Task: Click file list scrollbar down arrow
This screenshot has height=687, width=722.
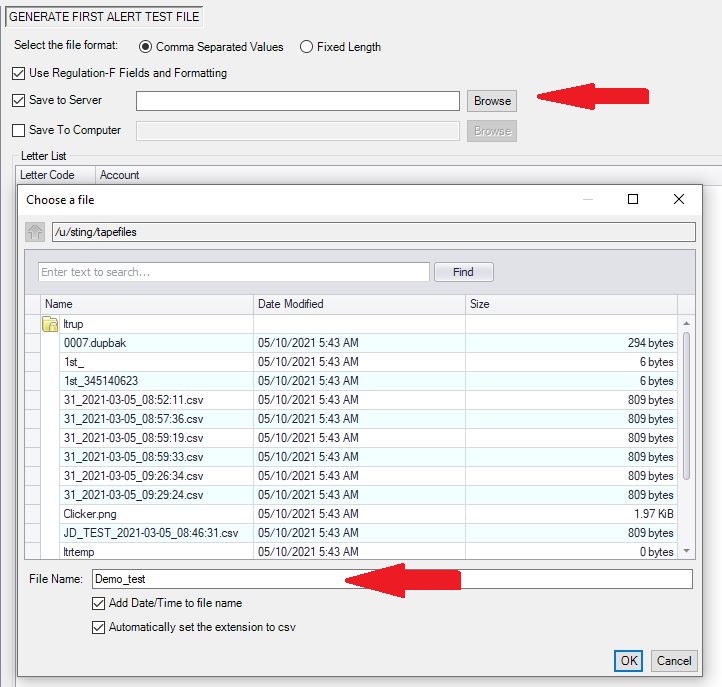Action: [x=686, y=551]
